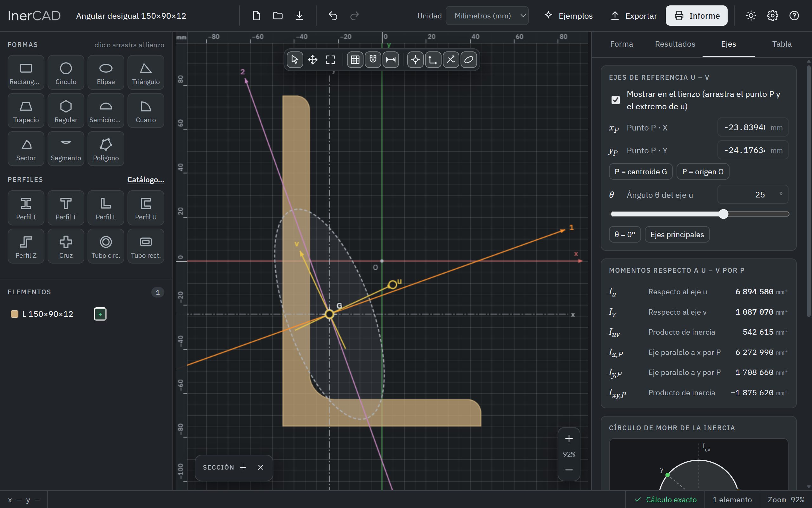The height and width of the screenshot is (508, 812).
Task: Edit the Punto P · X input field
Action: point(753,127)
